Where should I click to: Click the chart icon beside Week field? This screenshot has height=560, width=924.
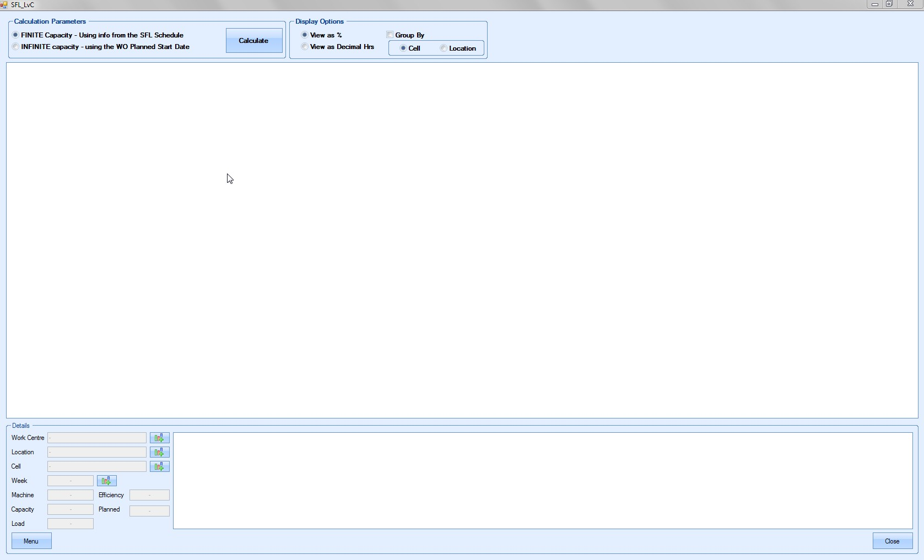[106, 481]
